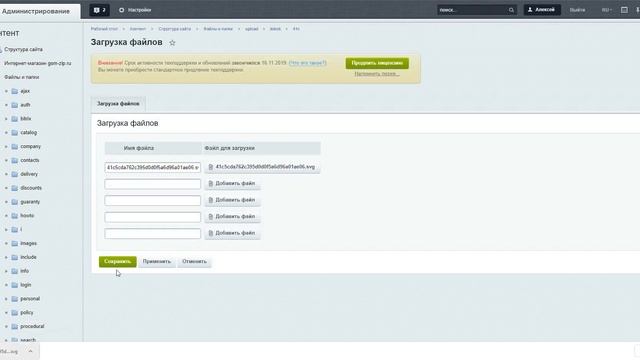Click the Напомнить позже link
This screenshot has width=640, height=360.
coord(377,74)
